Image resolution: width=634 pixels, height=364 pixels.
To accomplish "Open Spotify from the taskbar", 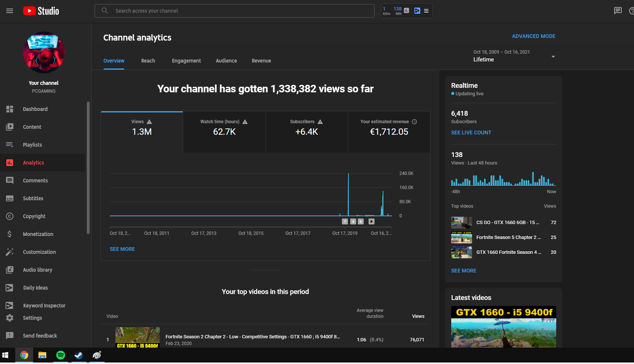I will (x=60, y=355).
